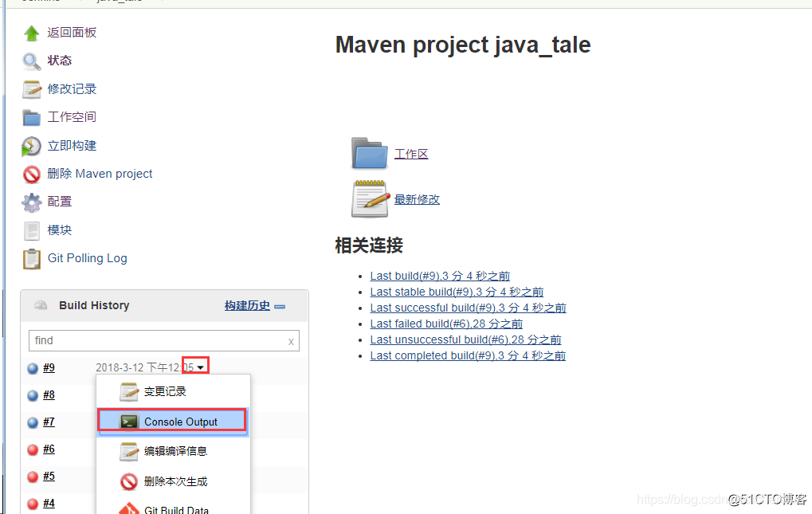This screenshot has height=514, width=812.
Task: Open Git Polling Log link
Action: coord(87,258)
